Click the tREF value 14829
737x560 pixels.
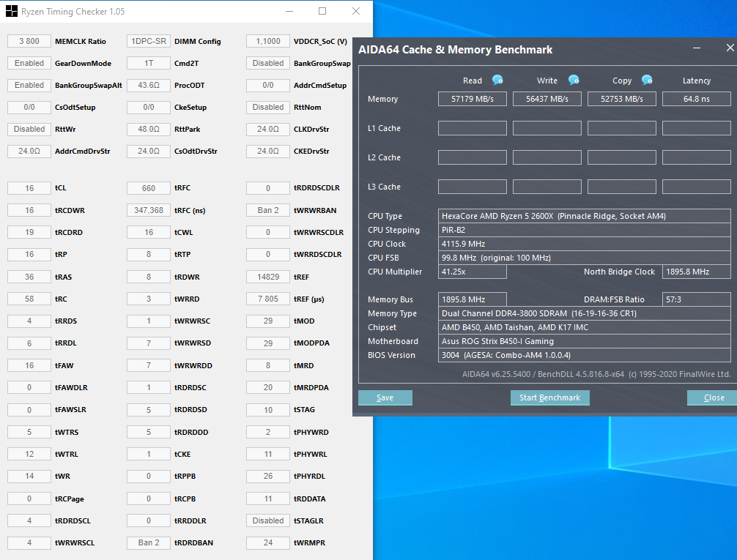(268, 277)
